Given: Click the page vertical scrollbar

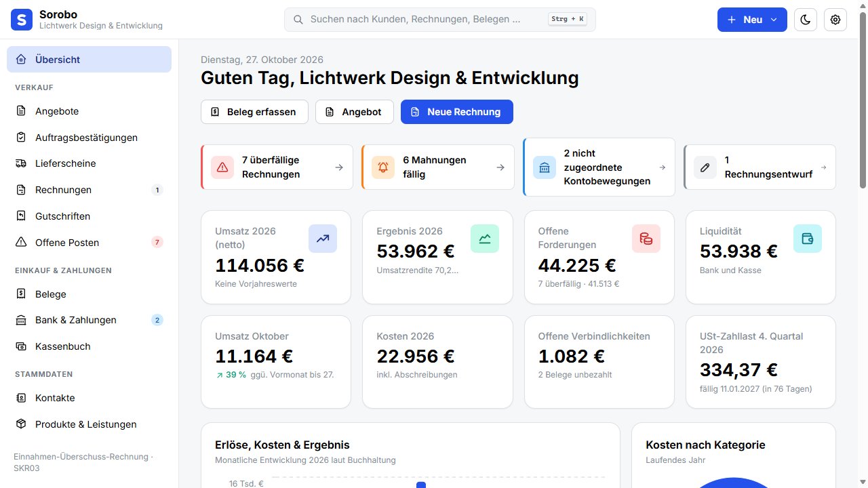Looking at the screenshot, I should (863, 99).
